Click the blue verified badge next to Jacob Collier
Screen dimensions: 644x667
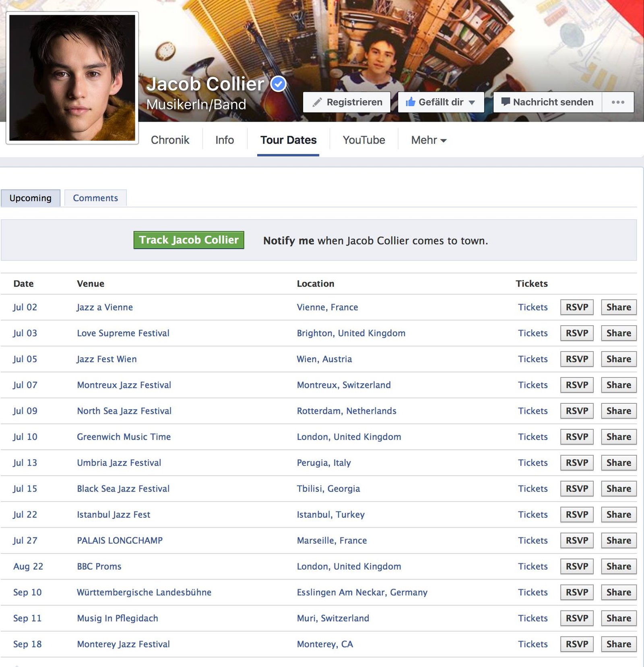(278, 84)
